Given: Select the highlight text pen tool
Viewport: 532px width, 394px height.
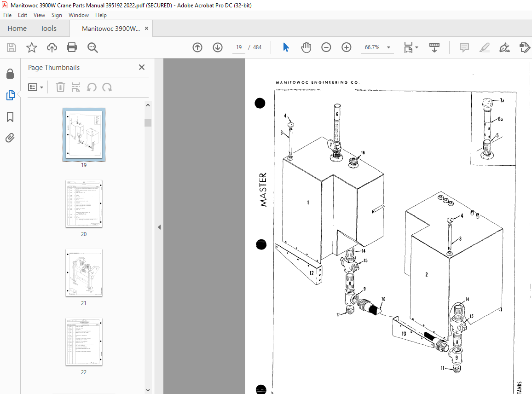Looking at the screenshot, I should pos(485,47).
